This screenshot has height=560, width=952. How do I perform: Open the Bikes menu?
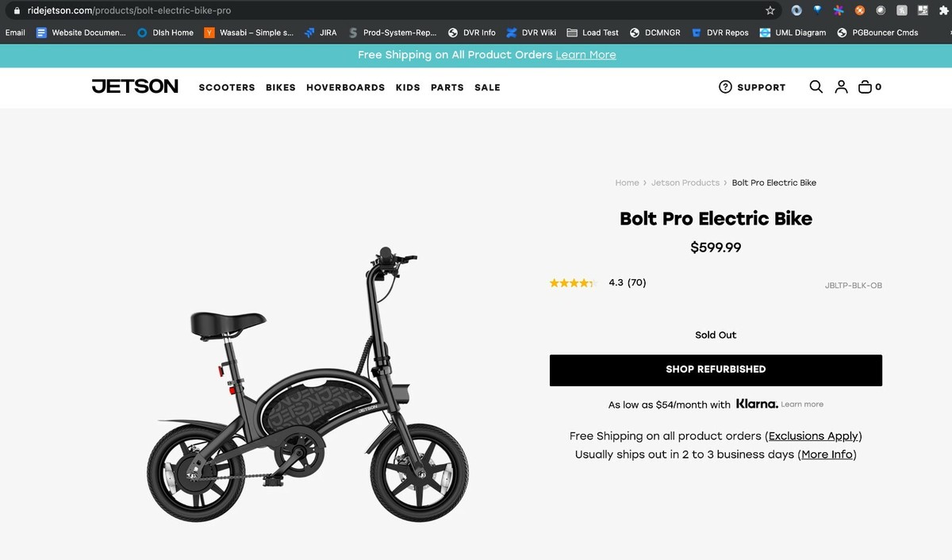[x=281, y=87]
